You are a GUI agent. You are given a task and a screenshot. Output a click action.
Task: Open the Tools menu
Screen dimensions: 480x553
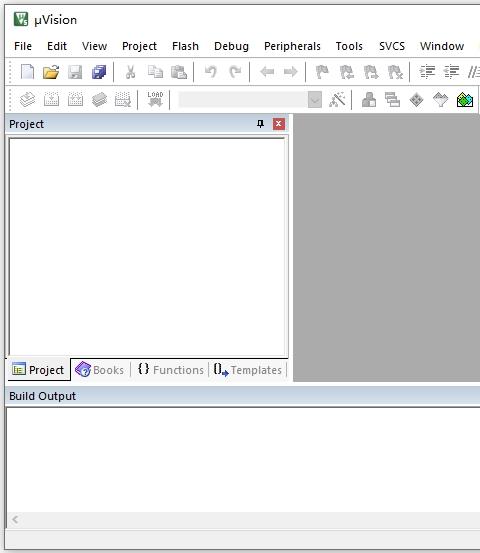(349, 46)
